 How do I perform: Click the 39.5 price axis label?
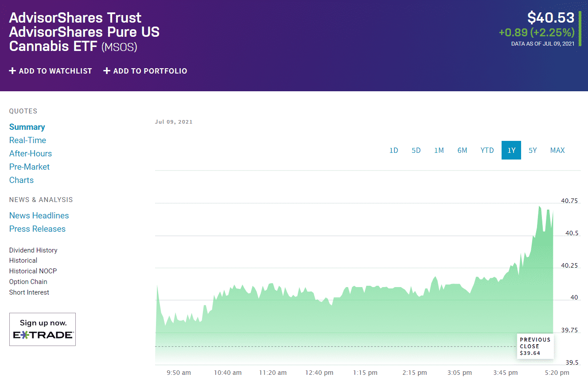tap(571, 362)
